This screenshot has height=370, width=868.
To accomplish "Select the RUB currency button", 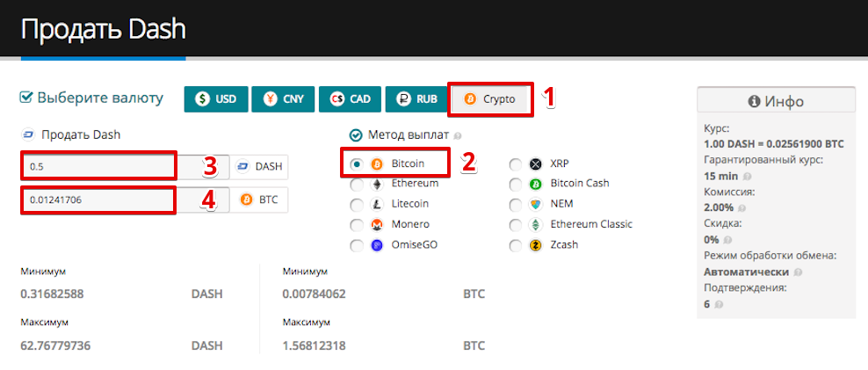I will 416,99.
